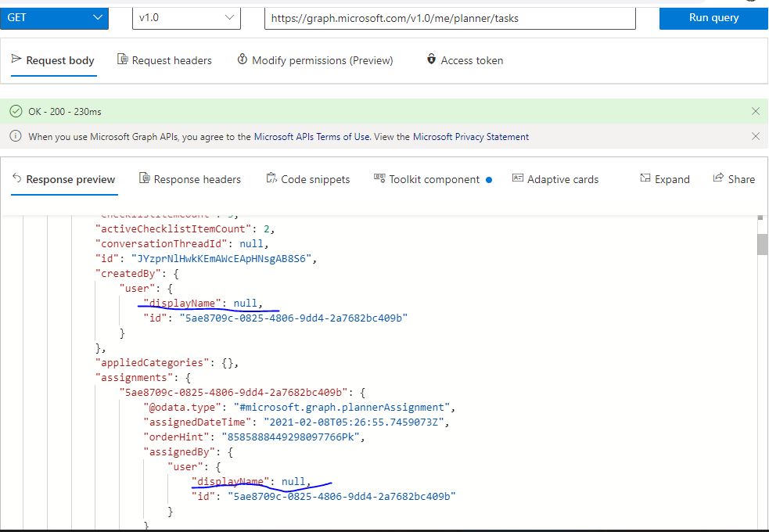Click the assignedDateTime value "2021-02-08T05:26:55.7459073Z"
Screen dimensions: 769x532
[354, 422]
